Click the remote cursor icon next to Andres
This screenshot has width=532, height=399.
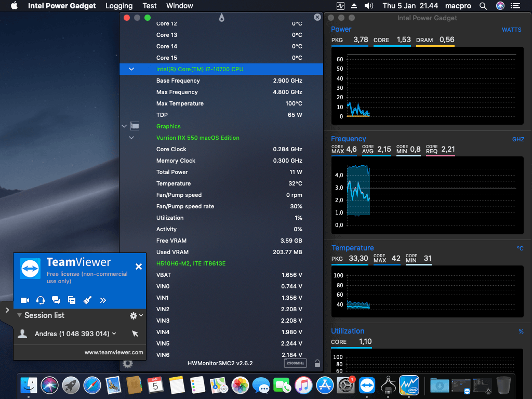tap(135, 334)
